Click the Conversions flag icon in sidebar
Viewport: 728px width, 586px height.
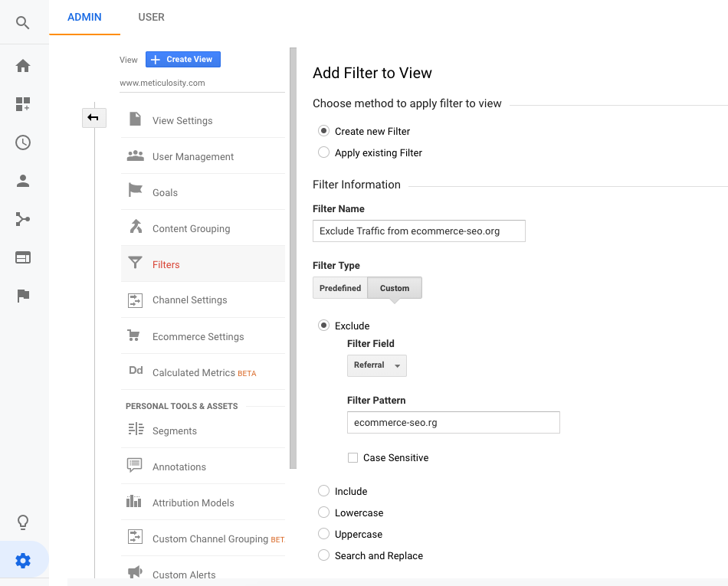pos(22,296)
